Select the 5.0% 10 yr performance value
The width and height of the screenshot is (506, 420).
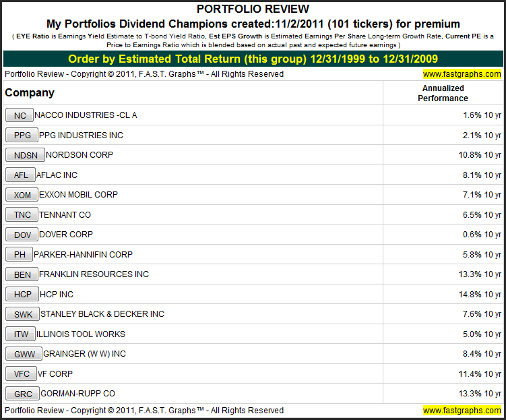(x=482, y=334)
